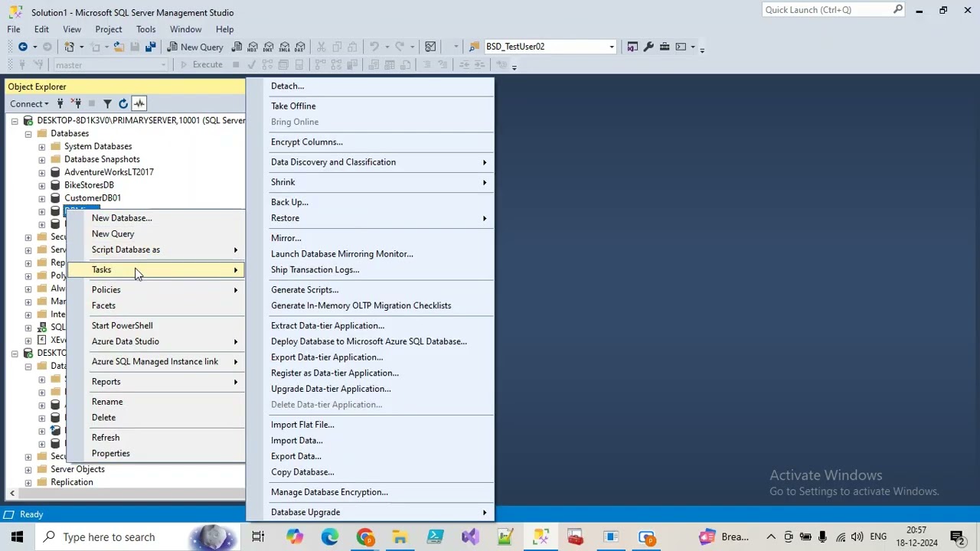Choose Copy Database... option
Viewport: 980px width, 551px height.
pos(371,472)
